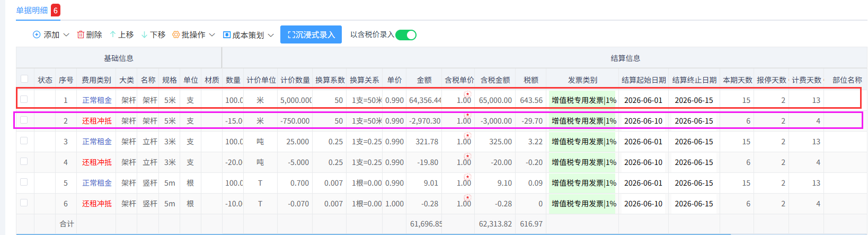Click row 4 还租冲抵 link
This screenshot has width=868, height=235.
(x=97, y=162)
